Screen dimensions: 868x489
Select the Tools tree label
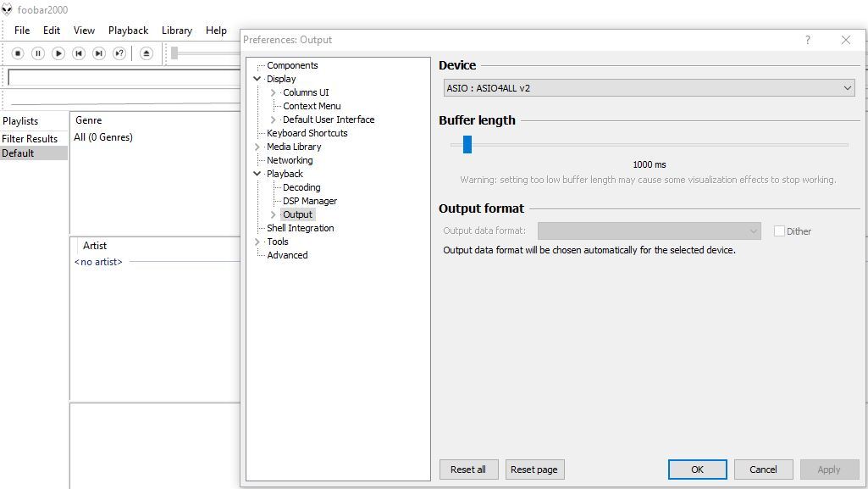tap(278, 242)
